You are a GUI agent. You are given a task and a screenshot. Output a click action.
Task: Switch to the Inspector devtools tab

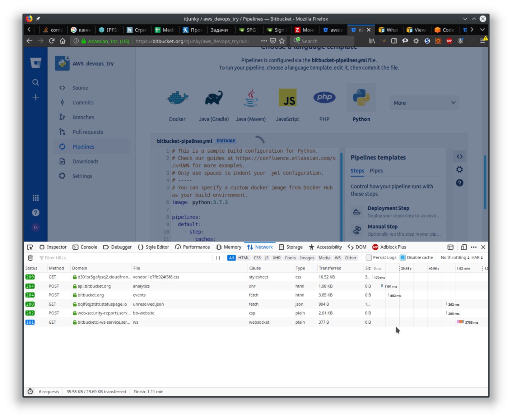coord(53,247)
